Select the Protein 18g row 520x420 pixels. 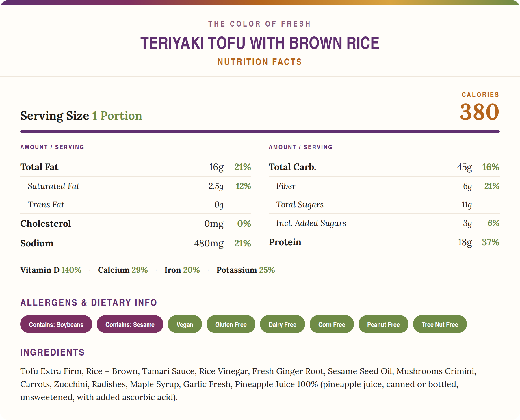(x=384, y=242)
